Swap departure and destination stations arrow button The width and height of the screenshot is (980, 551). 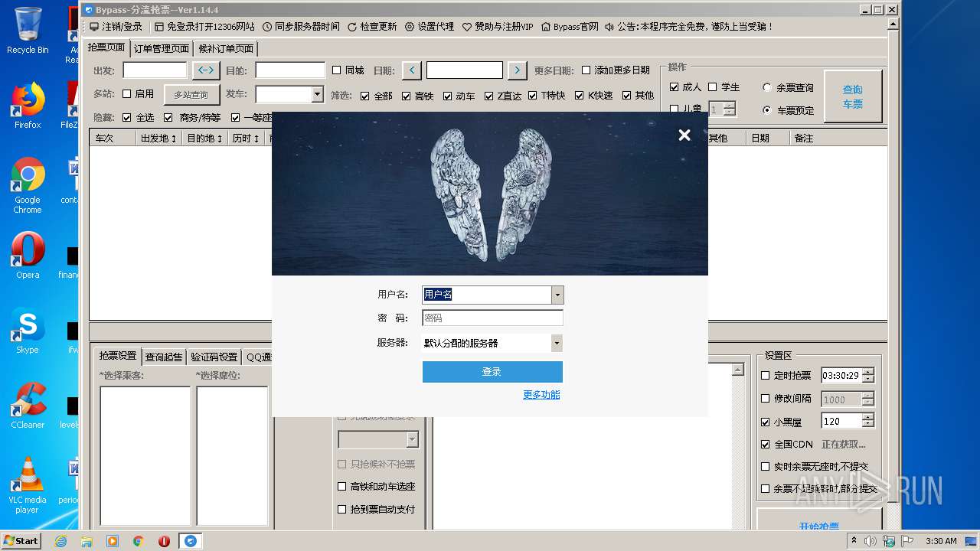tap(205, 70)
